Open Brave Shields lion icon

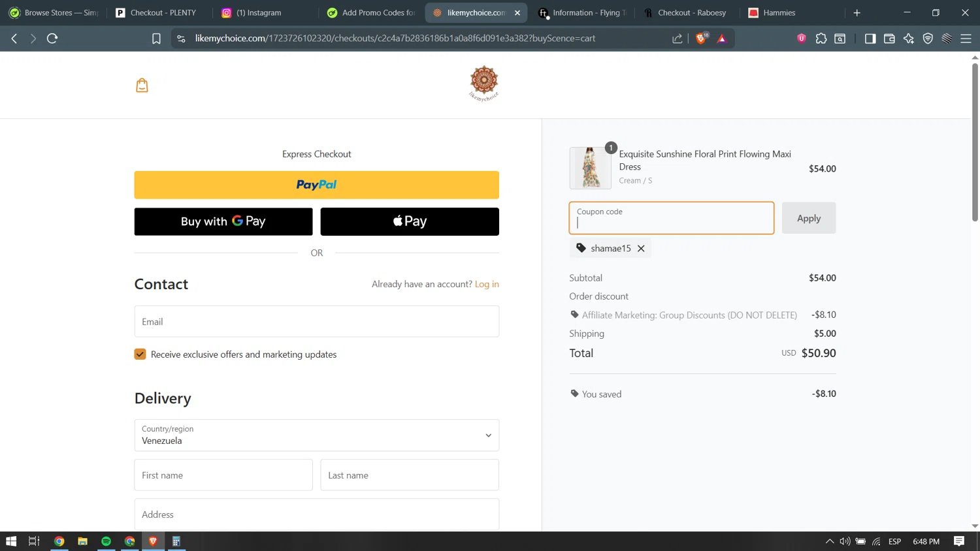pyautogui.click(x=702, y=39)
